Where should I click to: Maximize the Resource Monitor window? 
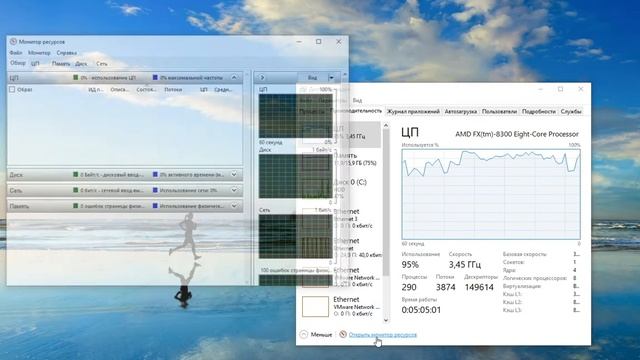(318, 42)
